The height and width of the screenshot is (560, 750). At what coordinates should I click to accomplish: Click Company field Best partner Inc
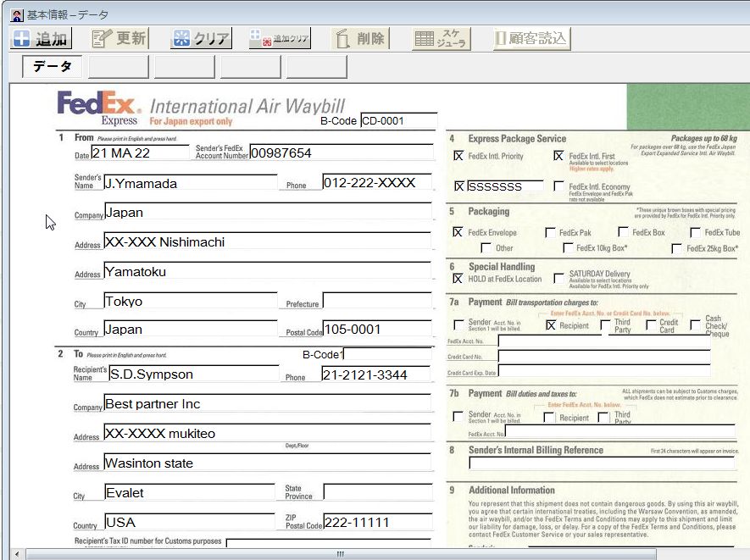[268, 403]
